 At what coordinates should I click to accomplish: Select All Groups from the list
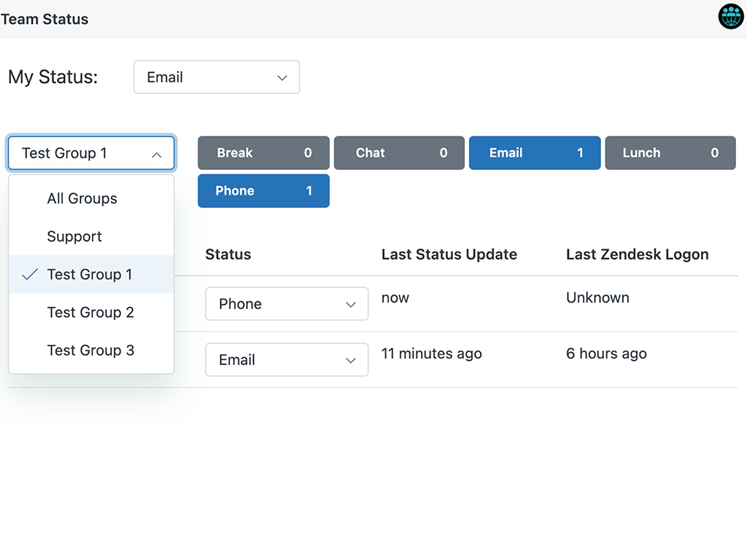(x=82, y=198)
